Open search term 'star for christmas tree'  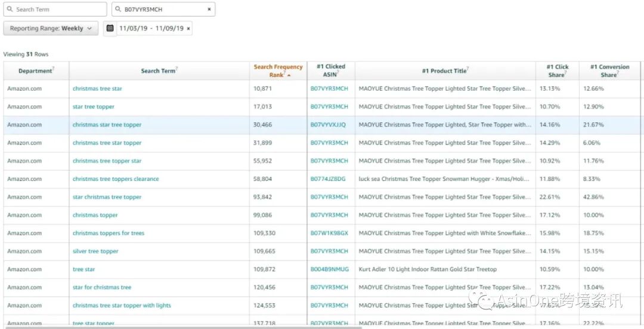[103, 287]
